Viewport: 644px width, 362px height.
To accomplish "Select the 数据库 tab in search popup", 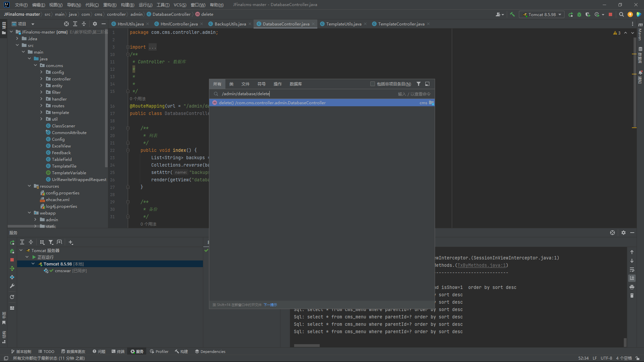I will pyautogui.click(x=296, y=84).
